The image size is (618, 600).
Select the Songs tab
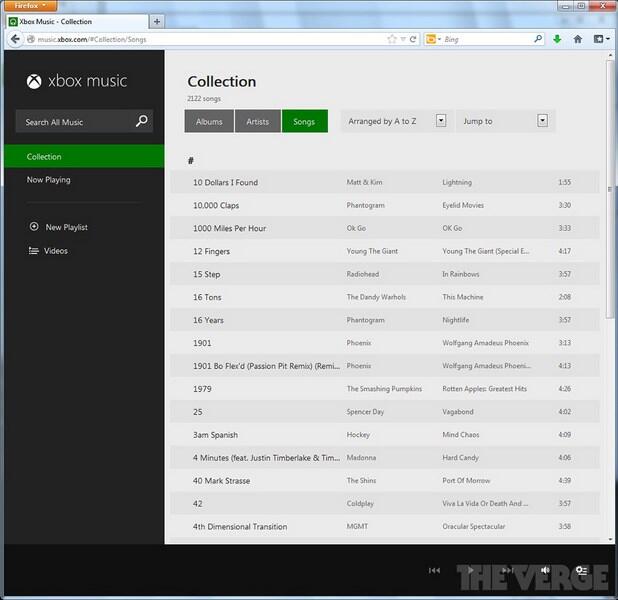pyautogui.click(x=304, y=121)
